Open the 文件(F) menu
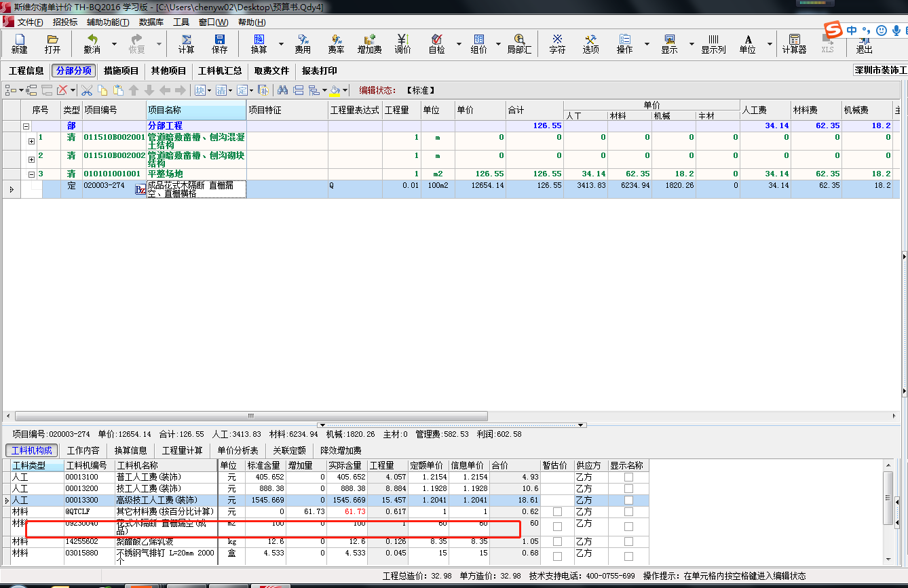 (x=30, y=22)
